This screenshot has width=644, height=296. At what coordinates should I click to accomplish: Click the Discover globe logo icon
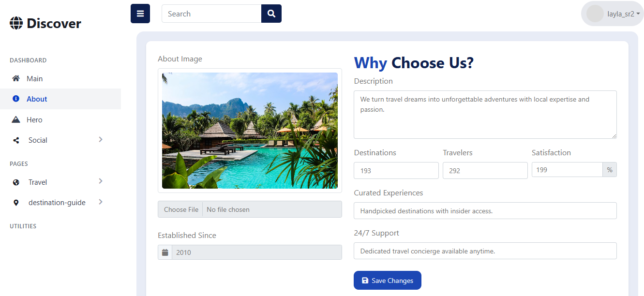(x=16, y=23)
